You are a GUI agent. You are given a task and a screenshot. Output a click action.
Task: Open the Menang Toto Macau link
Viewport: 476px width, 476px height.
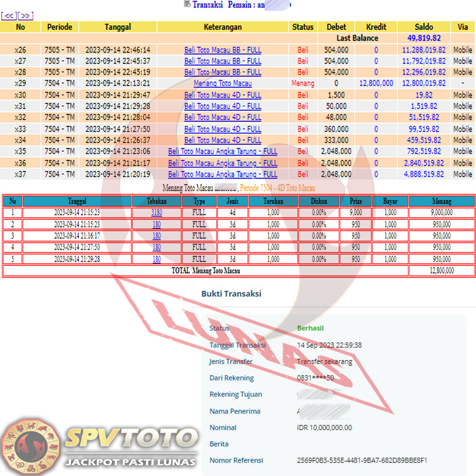[222, 83]
